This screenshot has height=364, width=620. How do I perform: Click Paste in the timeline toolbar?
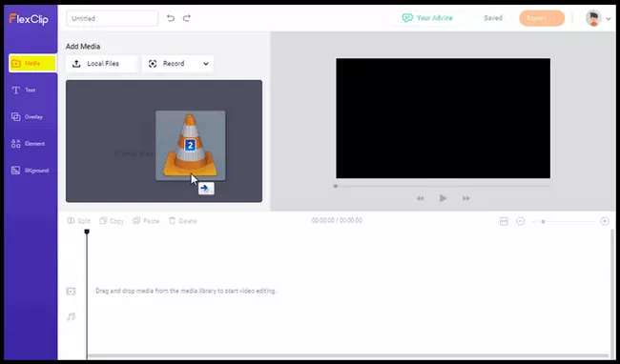pyautogui.click(x=146, y=221)
